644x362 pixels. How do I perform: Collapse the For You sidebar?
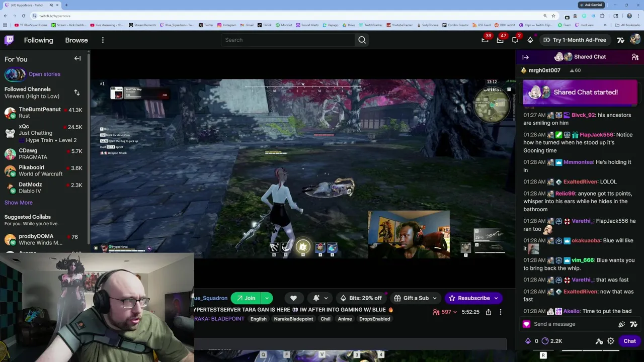[77, 58]
